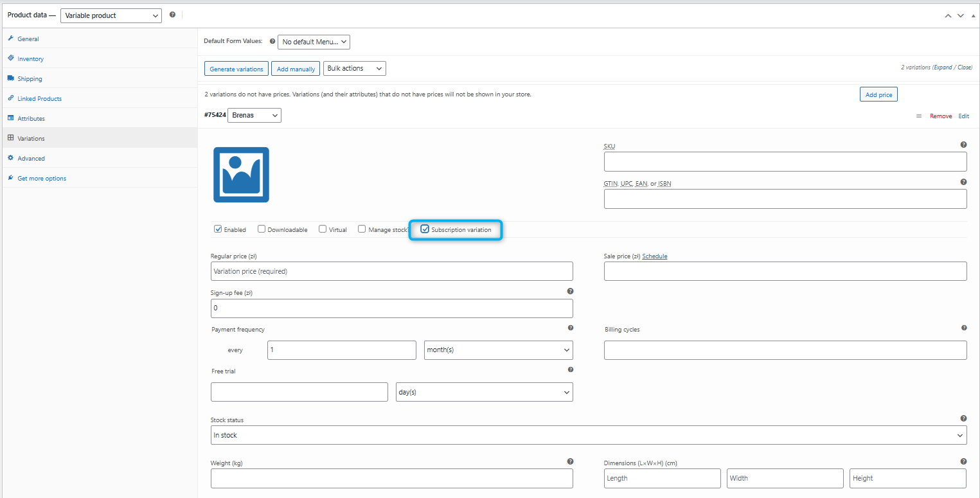Click the Stock status help icon
980x498 pixels.
tap(964, 418)
